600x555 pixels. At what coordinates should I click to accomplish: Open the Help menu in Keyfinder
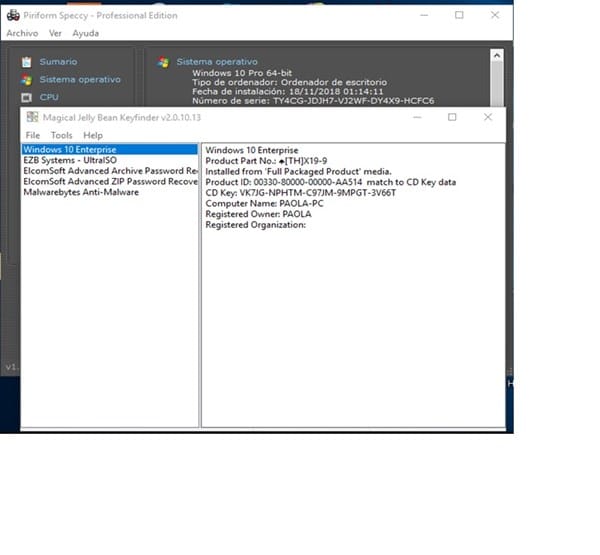(x=93, y=135)
